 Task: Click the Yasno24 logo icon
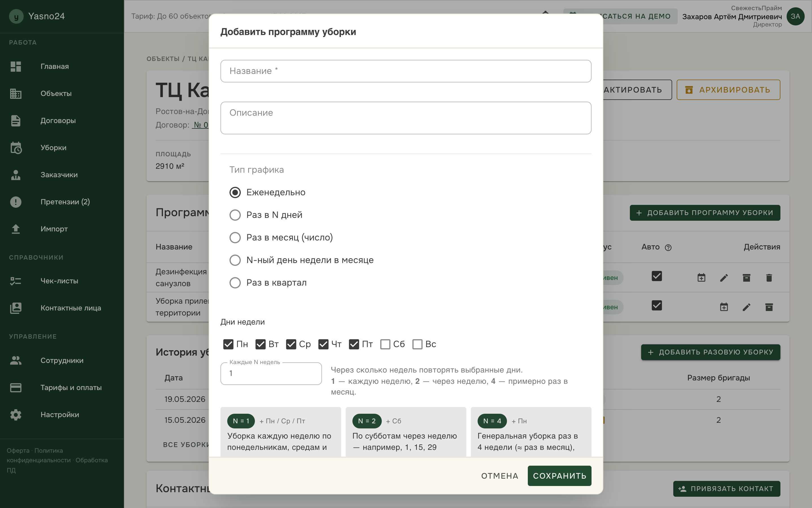coord(16,16)
